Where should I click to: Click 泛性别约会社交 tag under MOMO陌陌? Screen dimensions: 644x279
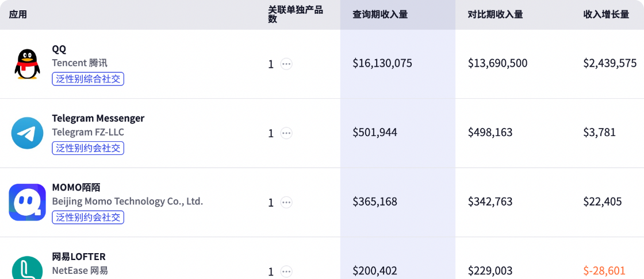[88, 217]
